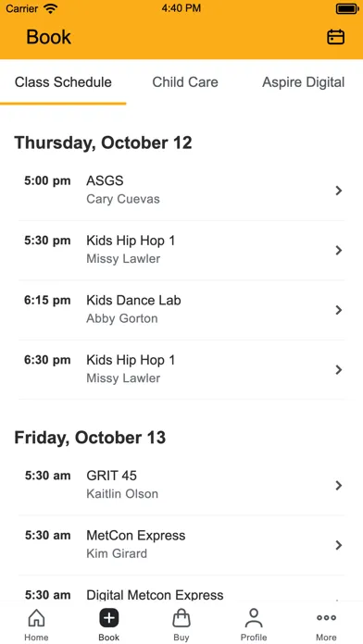Select the Kaitlin Olson GRIT 45 entry
The width and height of the screenshot is (363, 644).
click(x=181, y=486)
